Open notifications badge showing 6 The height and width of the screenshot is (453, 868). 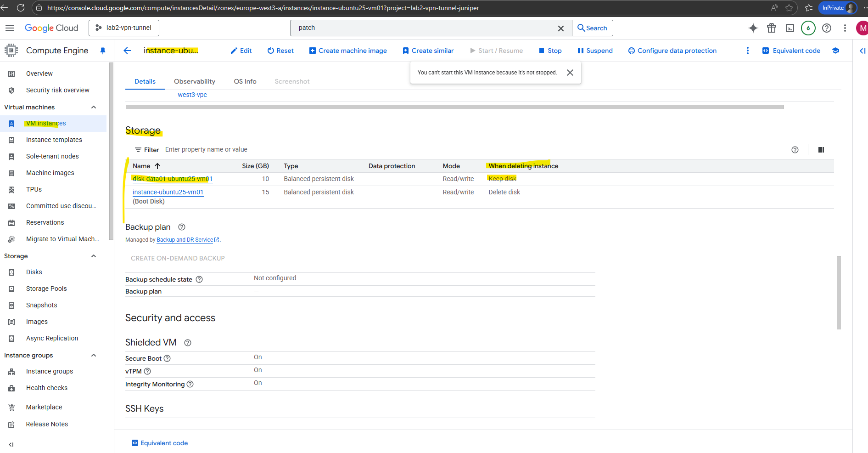(808, 28)
